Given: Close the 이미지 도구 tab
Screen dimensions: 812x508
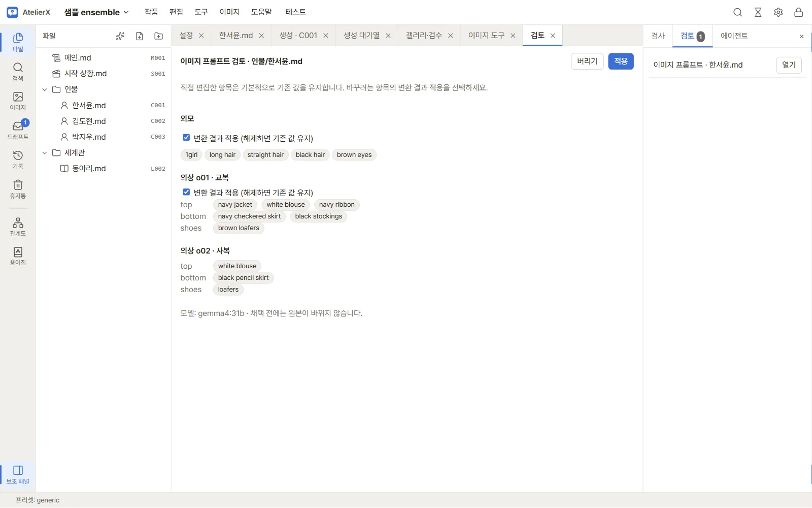Looking at the screenshot, I should 513,36.
